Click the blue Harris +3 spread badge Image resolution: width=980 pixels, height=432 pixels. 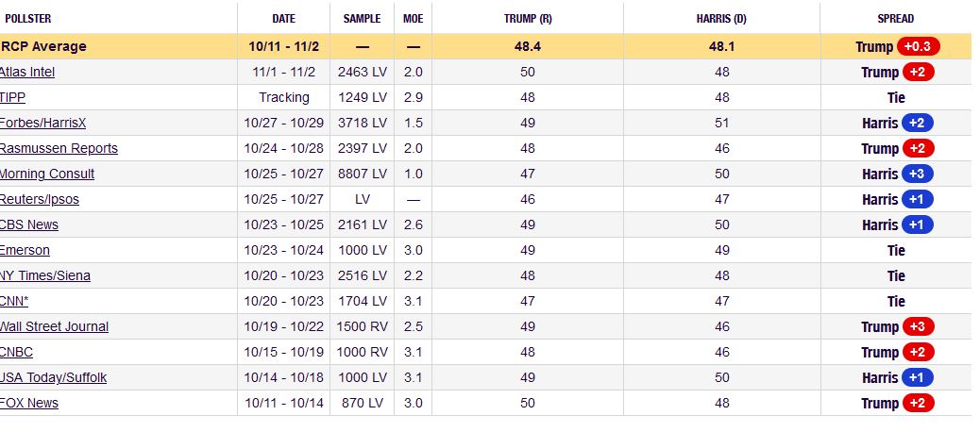point(918,174)
